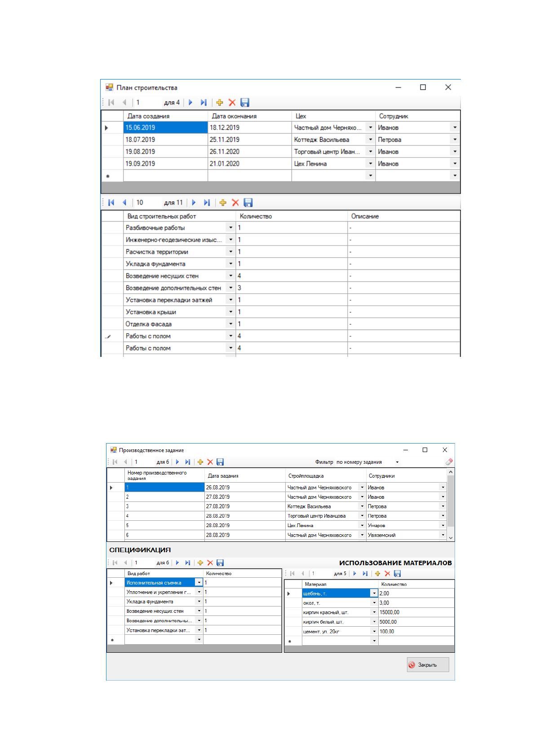Sort by Дата окончания column header

[x=249, y=116]
